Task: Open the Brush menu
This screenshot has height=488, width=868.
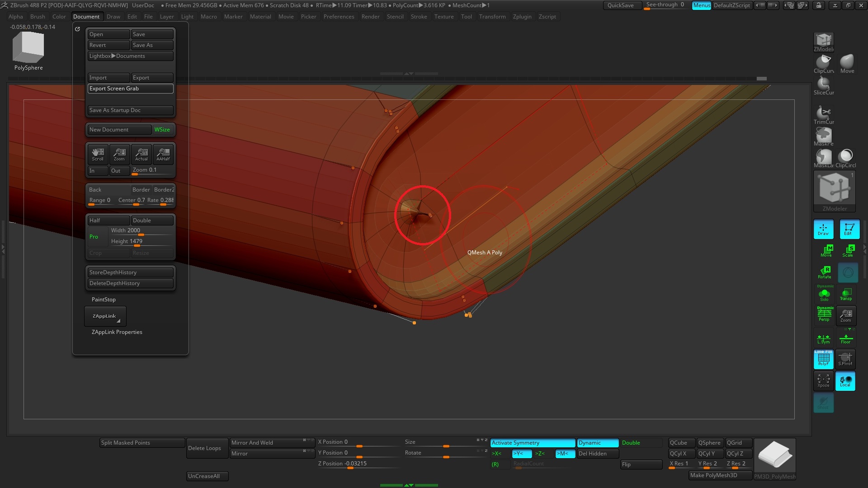Action: coord(38,17)
